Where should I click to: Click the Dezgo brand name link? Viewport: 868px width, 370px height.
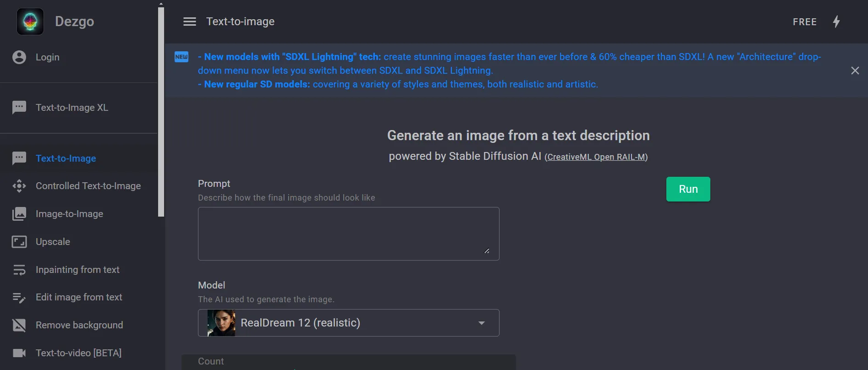coord(74,22)
